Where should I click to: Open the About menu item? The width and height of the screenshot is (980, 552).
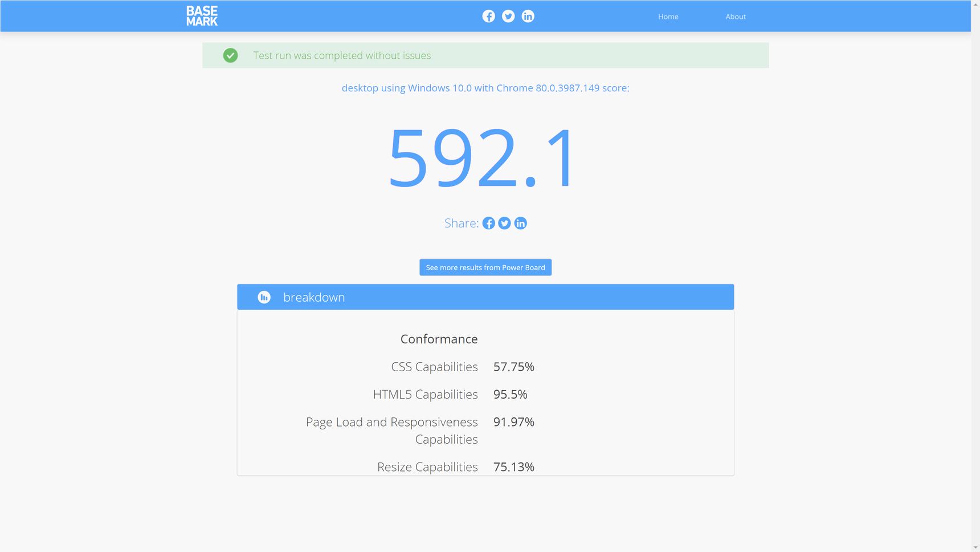(736, 17)
